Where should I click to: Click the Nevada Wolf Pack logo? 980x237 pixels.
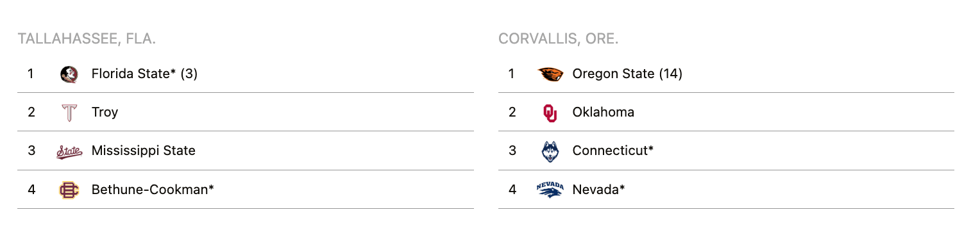[x=550, y=190]
